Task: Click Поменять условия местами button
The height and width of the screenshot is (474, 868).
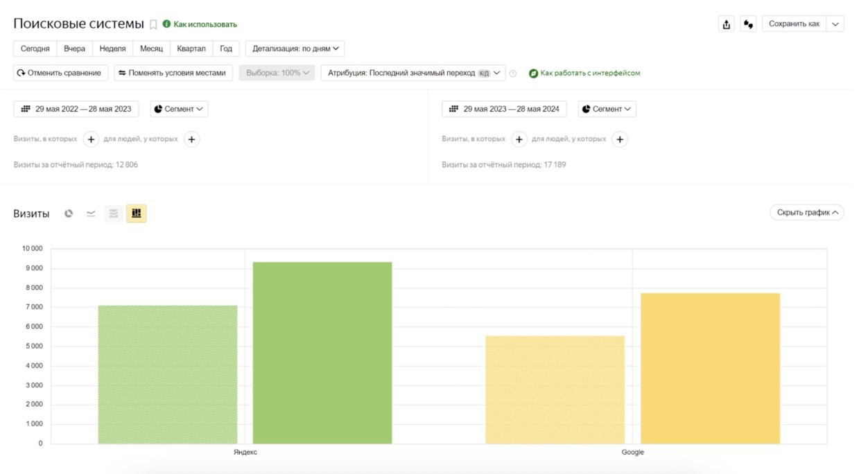Action: coord(173,73)
